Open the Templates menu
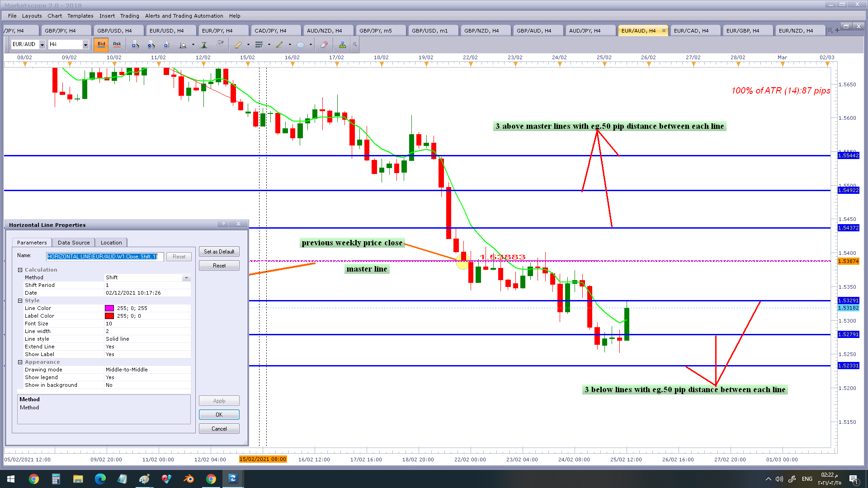 [80, 16]
